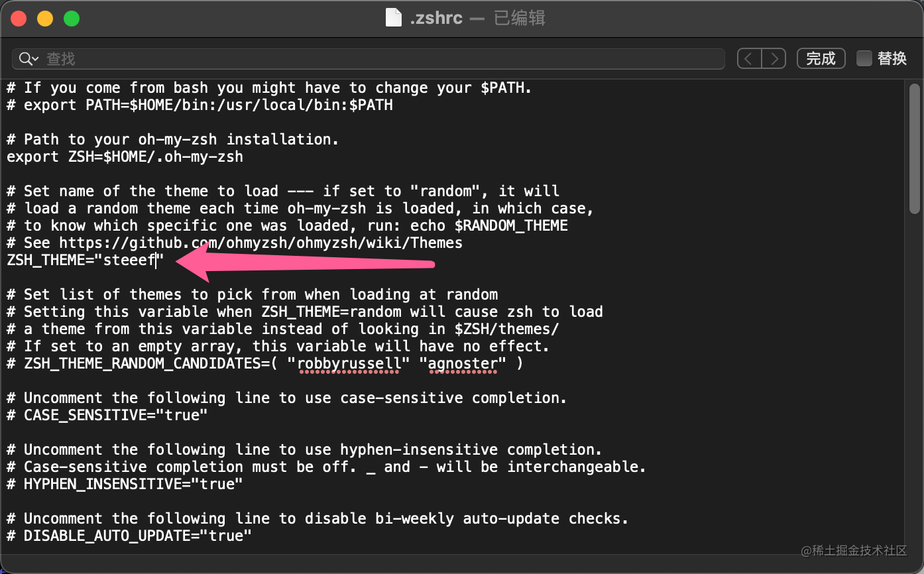Viewport: 924px width, 574px height.
Task: Click the # CASE_SENSITIVE="true" line
Action: pos(107,416)
